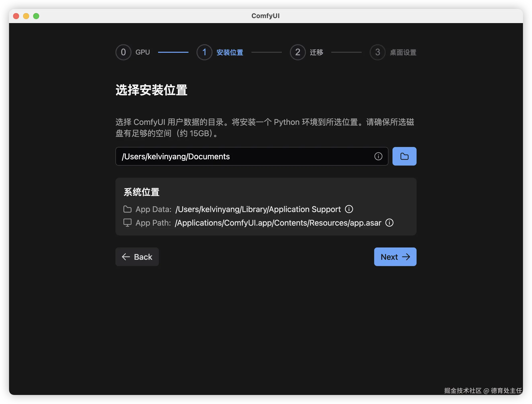Select the 桌面设置 step label
Screen dimensions: 532x404
[x=403, y=52]
